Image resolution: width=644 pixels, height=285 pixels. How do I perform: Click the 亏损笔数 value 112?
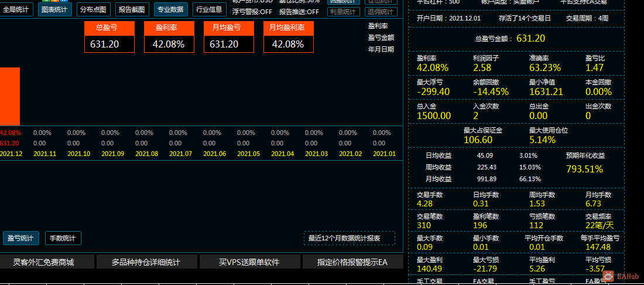tap(536, 225)
